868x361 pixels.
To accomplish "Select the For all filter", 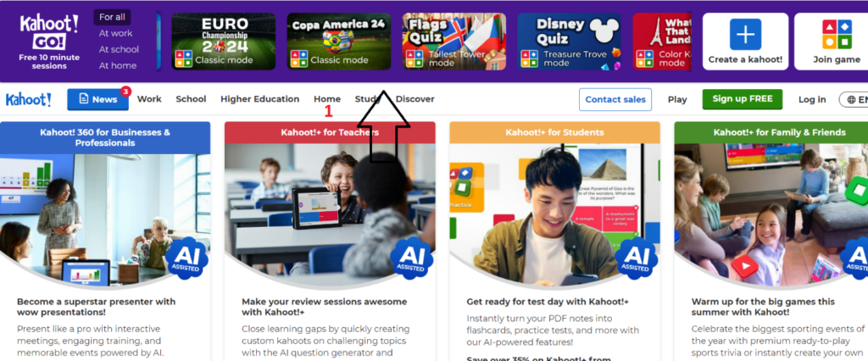I will point(113,17).
